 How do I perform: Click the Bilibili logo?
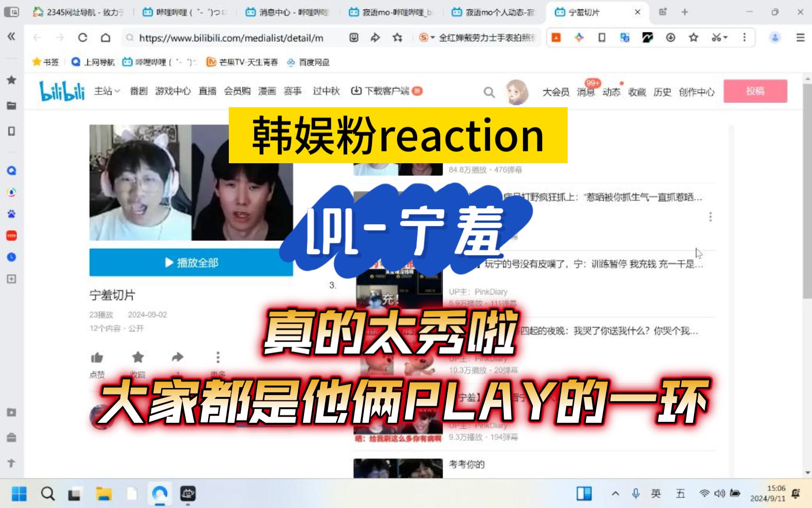click(x=62, y=91)
